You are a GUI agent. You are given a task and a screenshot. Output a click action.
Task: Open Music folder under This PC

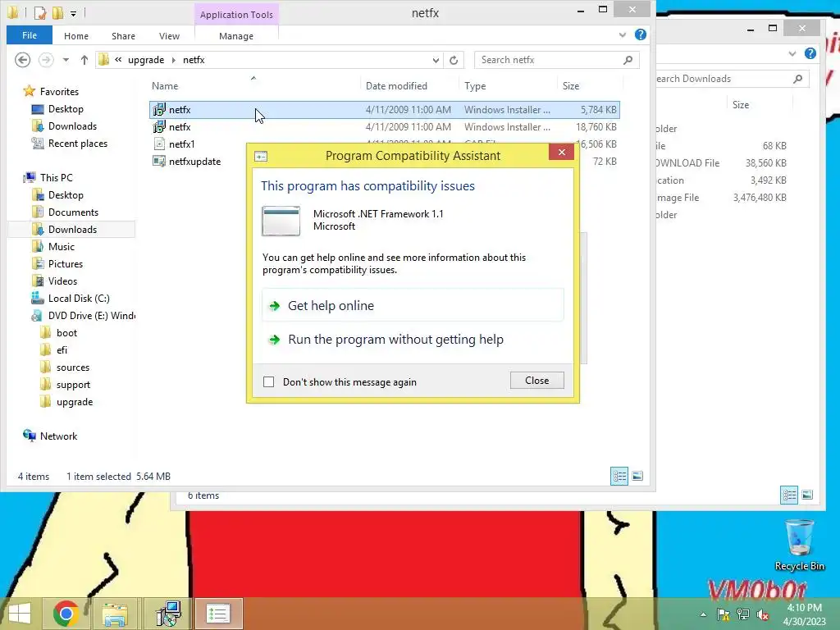[61, 246]
